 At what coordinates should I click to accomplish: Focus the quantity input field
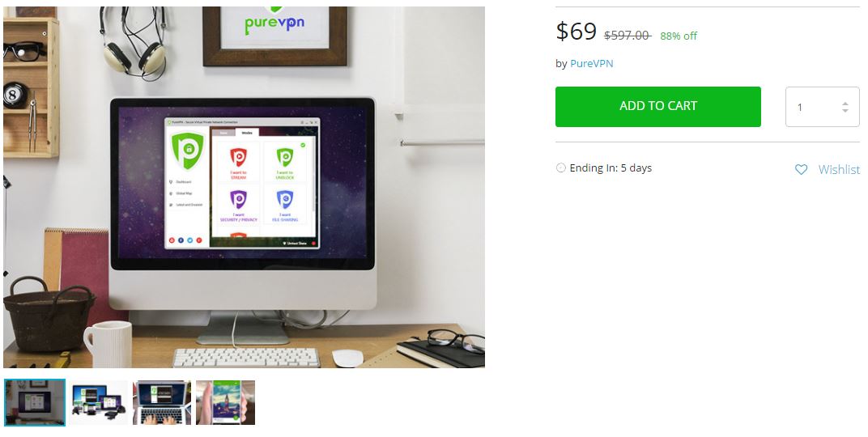[x=823, y=107]
